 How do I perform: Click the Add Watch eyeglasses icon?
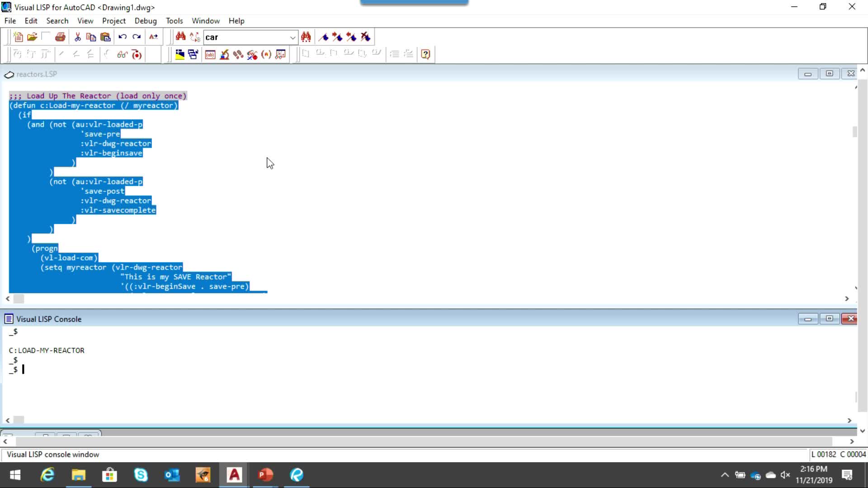[x=122, y=54]
